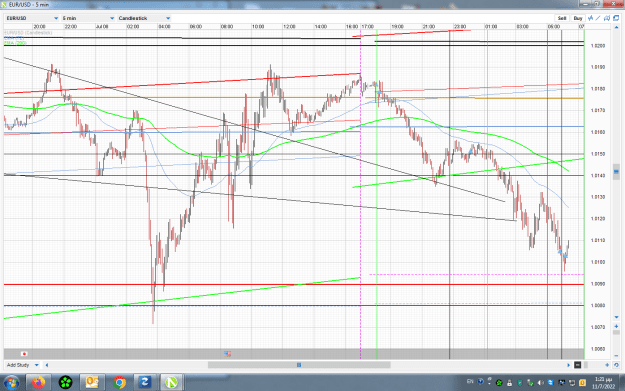This screenshot has height=391, width=625.
Task: Click the 1.0200 price axis label
Action: [x=597, y=46]
